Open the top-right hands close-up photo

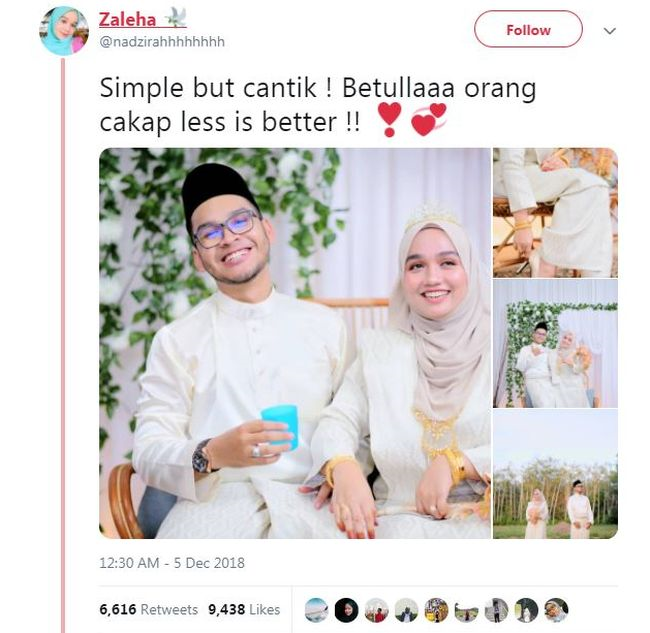pyautogui.click(x=555, y=212)
